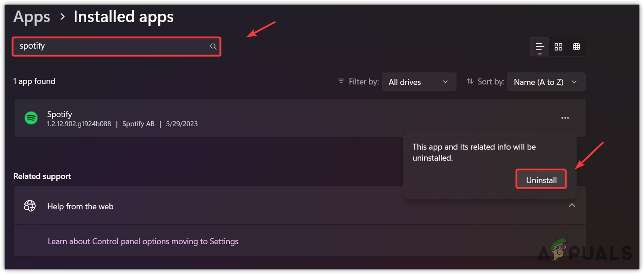Click the Spotify app logo
This screenshot has width=644, height=274.
click(x=31, y=118)
